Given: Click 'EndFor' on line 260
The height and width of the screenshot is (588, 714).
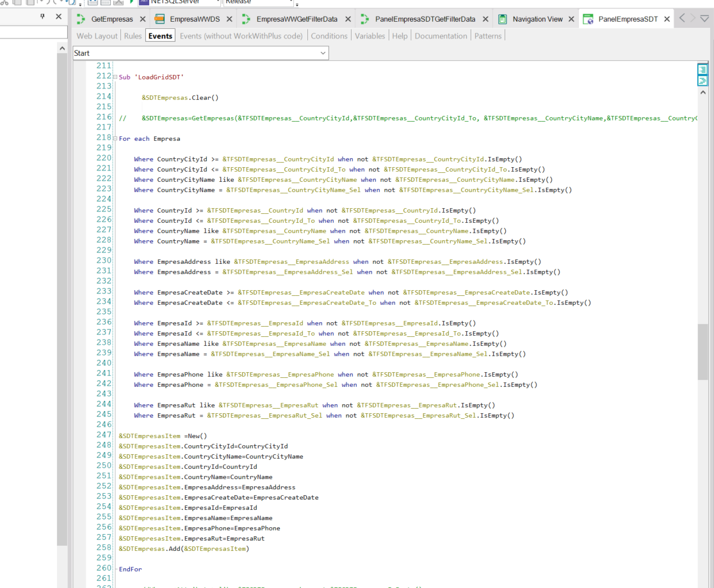Looking at the screenshot, I should tap(130, 569).
